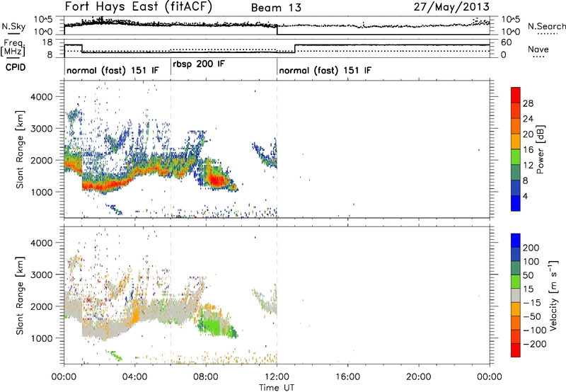Click the "-50" label on Velocity colorbar
The height and width of the screenshot is (392, 566).
point(532,316)
